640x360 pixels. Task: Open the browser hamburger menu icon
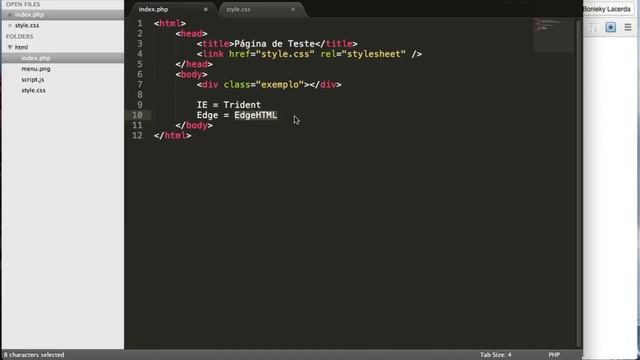coord(628,27)
